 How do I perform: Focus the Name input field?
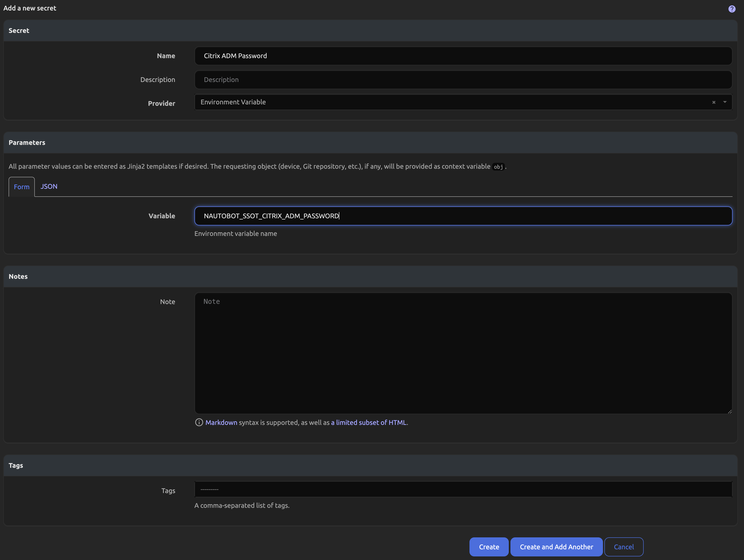point(463,56)
